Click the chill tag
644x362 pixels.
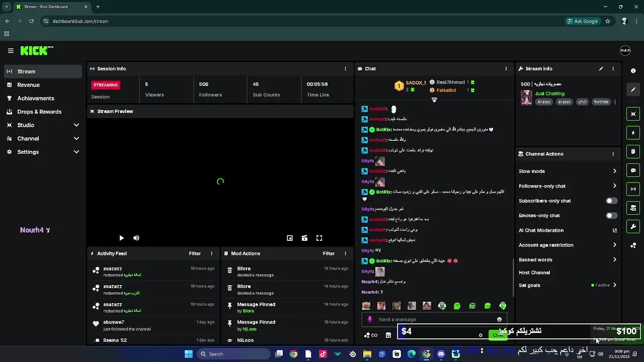[582, 102]
